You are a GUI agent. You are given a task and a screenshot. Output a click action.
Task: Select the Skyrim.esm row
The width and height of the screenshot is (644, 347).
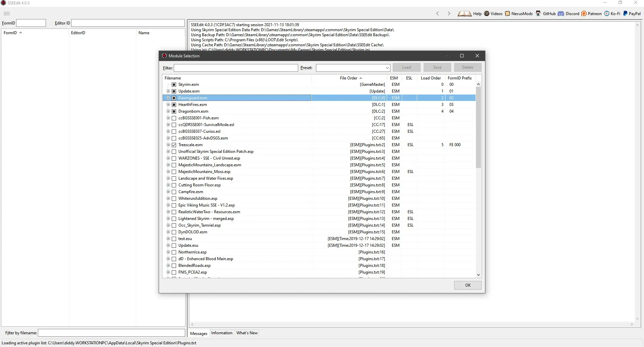point(319,84)
